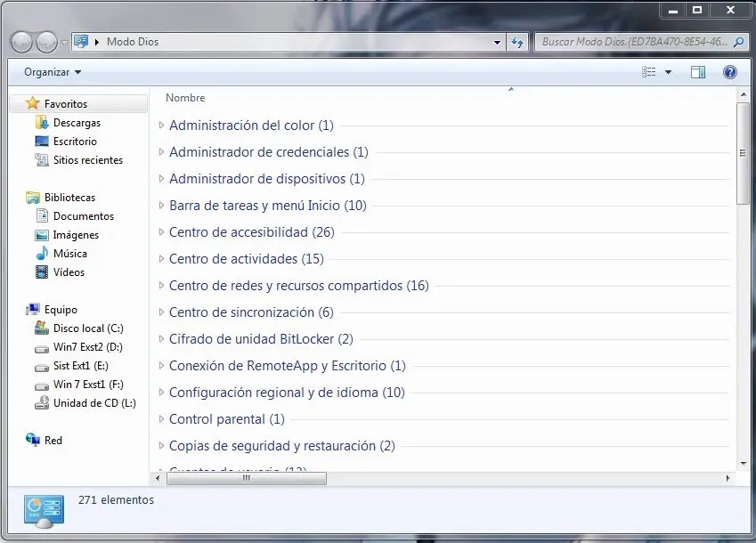The height and width of the screenshot is (543, 756).
Task: Open Descargas folder icon
Action: pos(42,122)
